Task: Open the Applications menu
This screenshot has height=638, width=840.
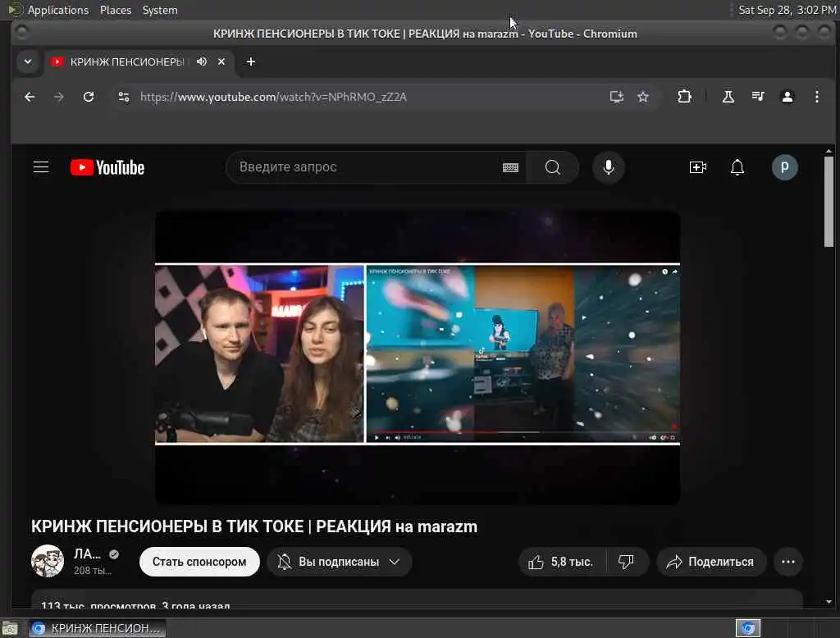Action: click(x=58, y=10)
